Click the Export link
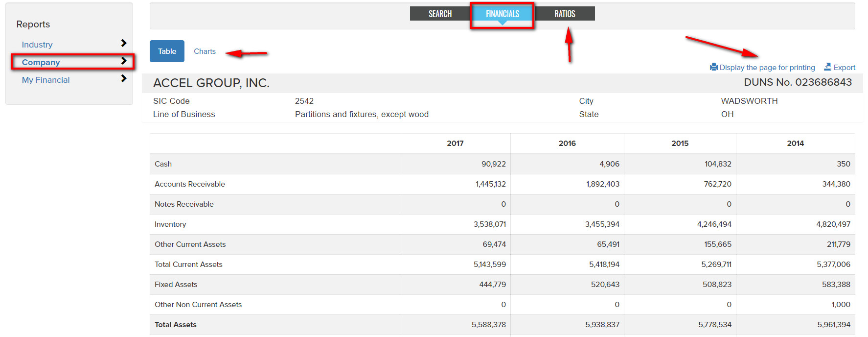Screen dimensions: 868x337 (x=845, y=68)
